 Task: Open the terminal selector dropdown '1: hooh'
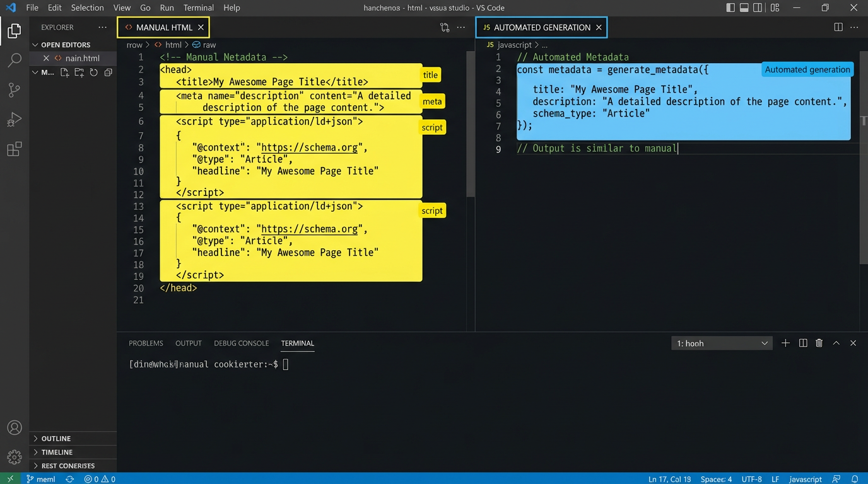pyautogui.click(x=722, y=343)
